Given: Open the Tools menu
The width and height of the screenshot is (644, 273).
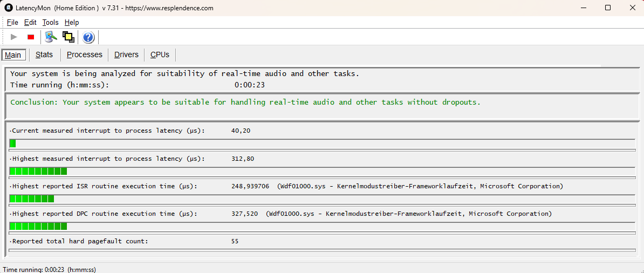Looking at the screenshot, I should 51,23.
